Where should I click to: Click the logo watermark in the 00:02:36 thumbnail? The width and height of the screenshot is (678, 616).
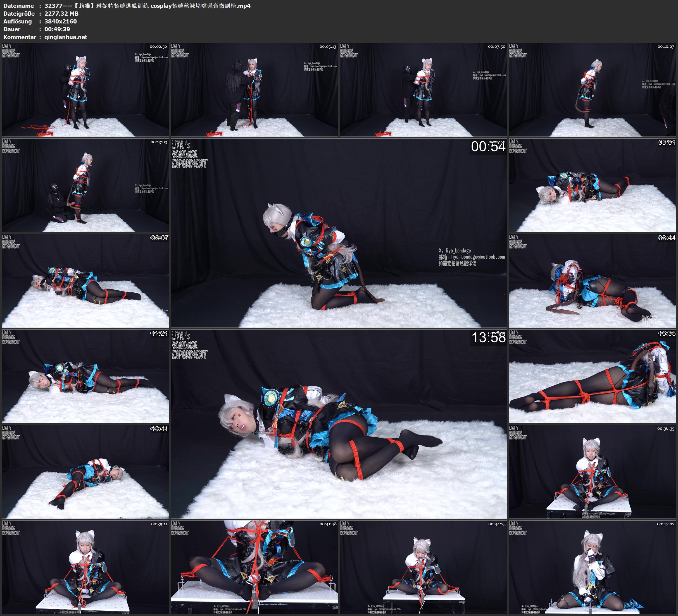pyautogui.click(x=11, y=51)
